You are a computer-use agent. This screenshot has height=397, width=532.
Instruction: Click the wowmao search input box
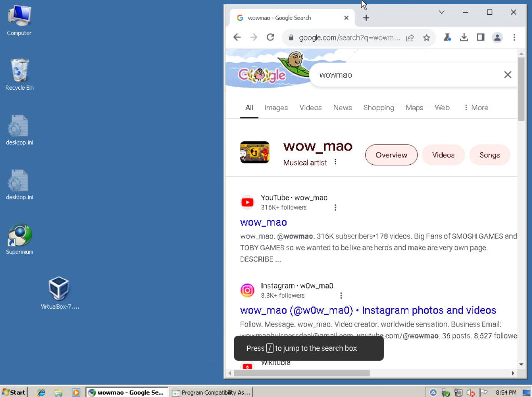tap(408, 75)
